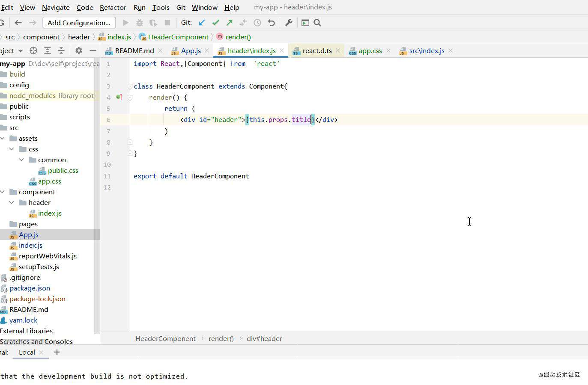Viewport: 588px width, 385px height.
Task: Click Select Opened File target icon
Action: point(33,50)
